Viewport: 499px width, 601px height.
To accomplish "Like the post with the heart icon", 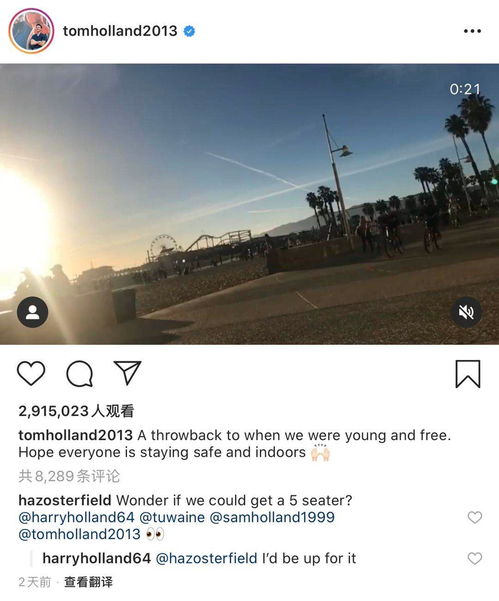I will 31,373.
